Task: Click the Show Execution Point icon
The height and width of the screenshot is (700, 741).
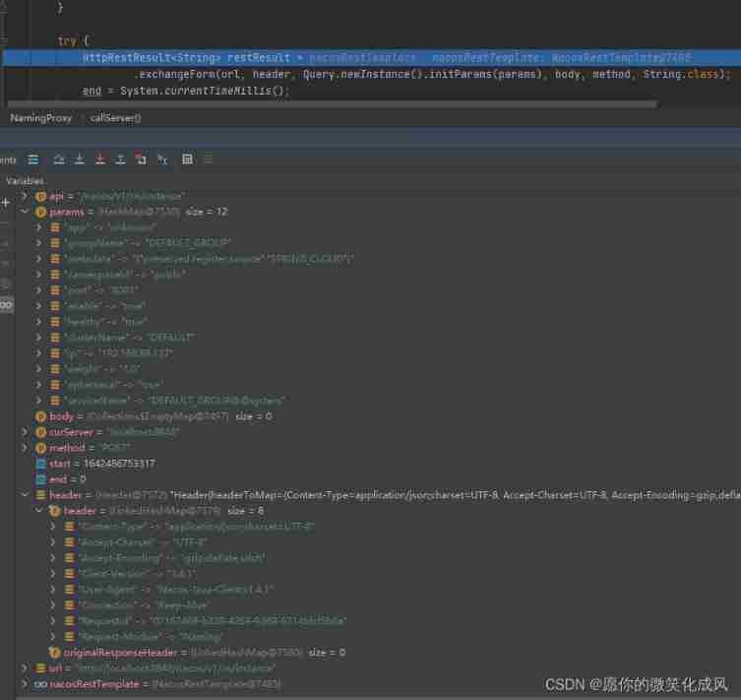Action: pyautogui.click(x=33, y=159)
